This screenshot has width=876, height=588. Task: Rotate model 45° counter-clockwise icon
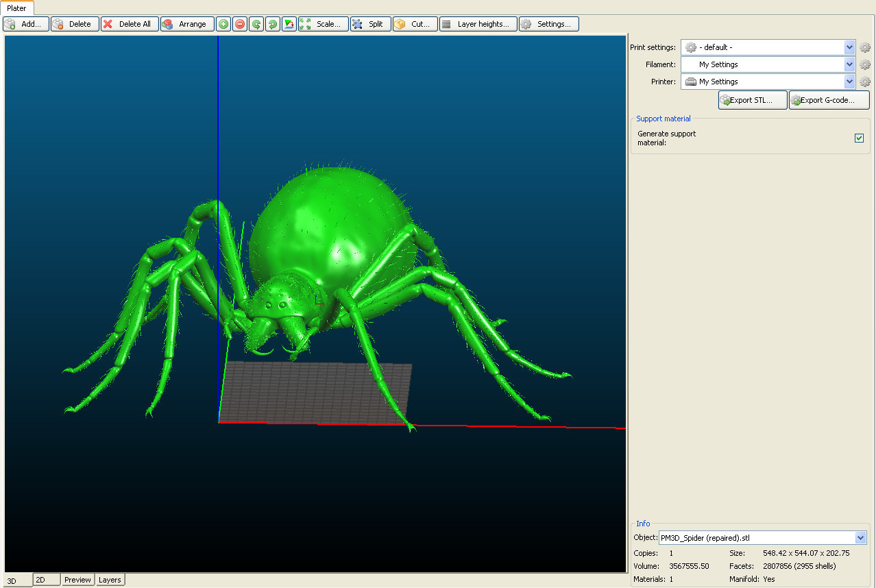pyautogui.click(x=256, y=24)
